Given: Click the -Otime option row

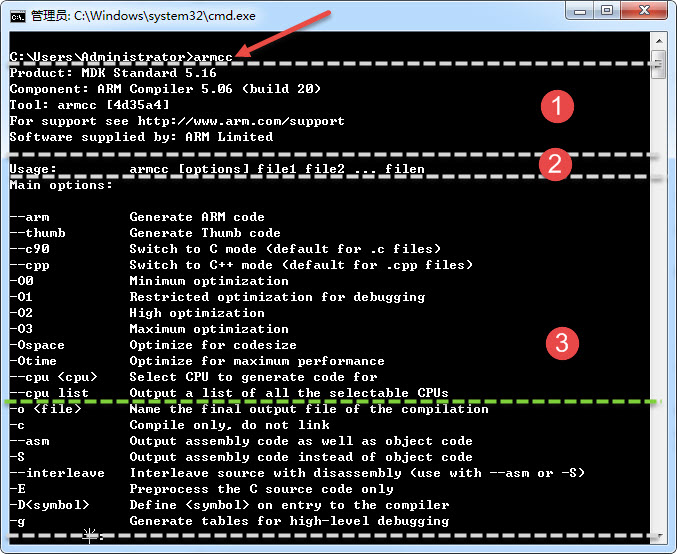Looking at the screenshot, I should click(197, 361).
